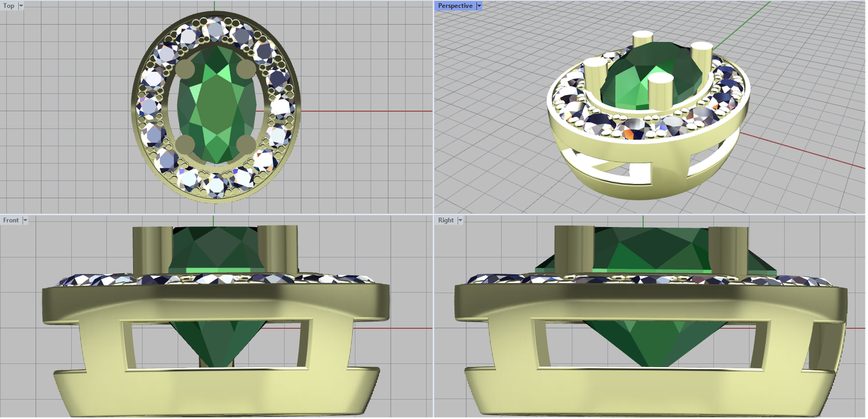Pick the upper-right prong in Top view
The height and width of the screenshot is (419, 868).
click(246, 69)
